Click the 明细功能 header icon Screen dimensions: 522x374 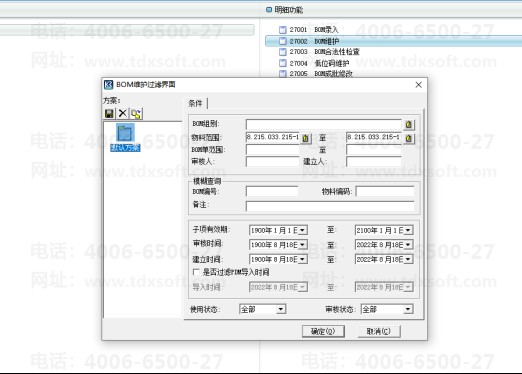point(269,10)
